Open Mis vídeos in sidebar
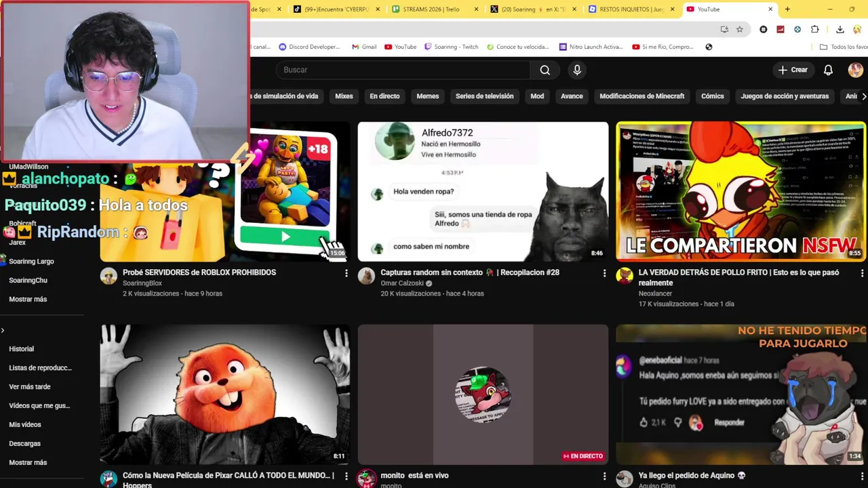Image resolution: width=868 pixels, height=488 pixels. pyautogui.click(x=25, y=425)
